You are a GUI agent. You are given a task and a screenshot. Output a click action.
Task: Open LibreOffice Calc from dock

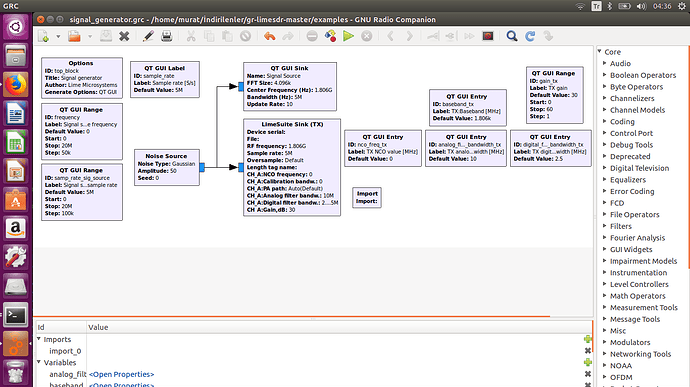pos(16,142)
